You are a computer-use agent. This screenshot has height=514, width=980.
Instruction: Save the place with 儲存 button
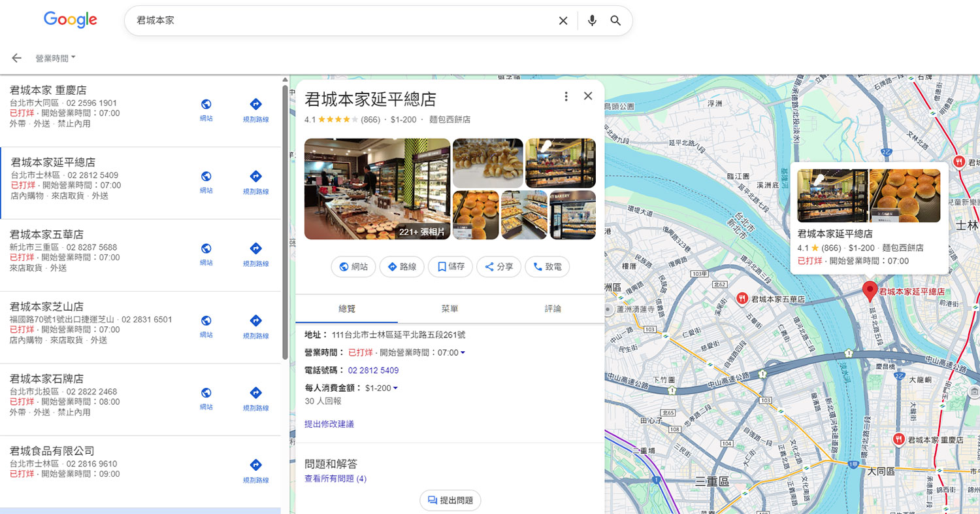(451, 267)
